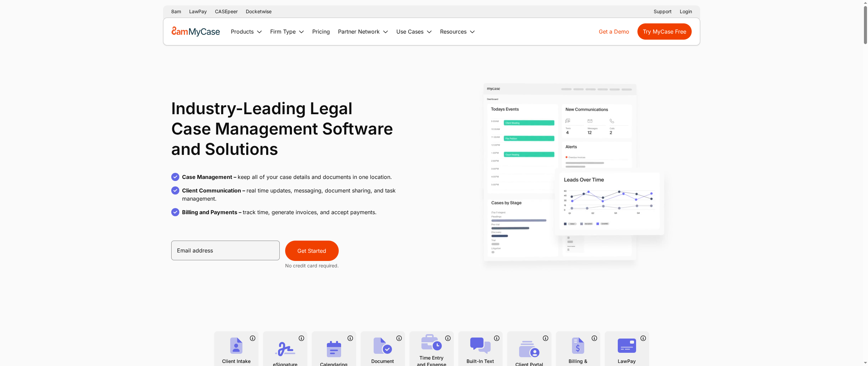Open the Get a Demo link
This screenshot has width=868, height=366.
[x=614, y=32]
